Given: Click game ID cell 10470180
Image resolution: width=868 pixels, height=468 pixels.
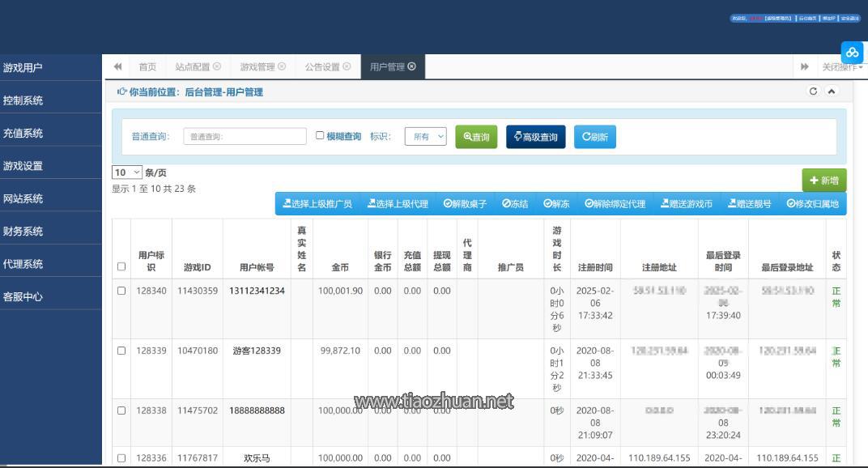Looking at the screenshot, I should pos(198,351).
